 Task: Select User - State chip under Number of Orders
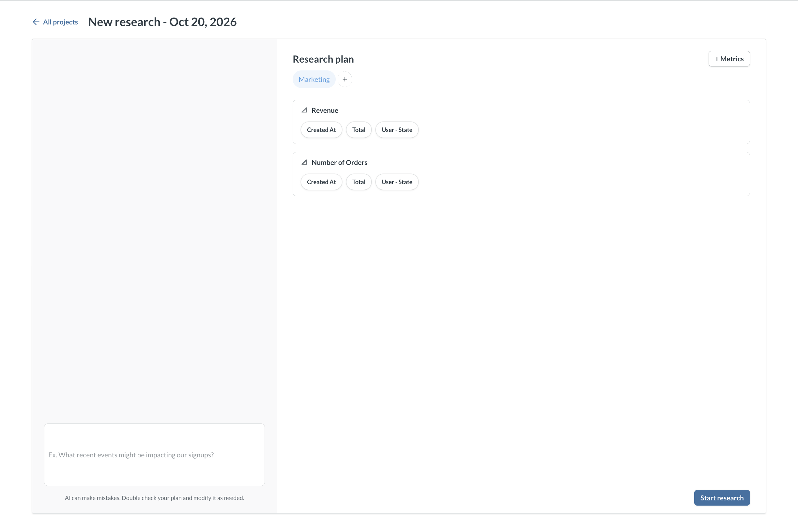point(397,182)
